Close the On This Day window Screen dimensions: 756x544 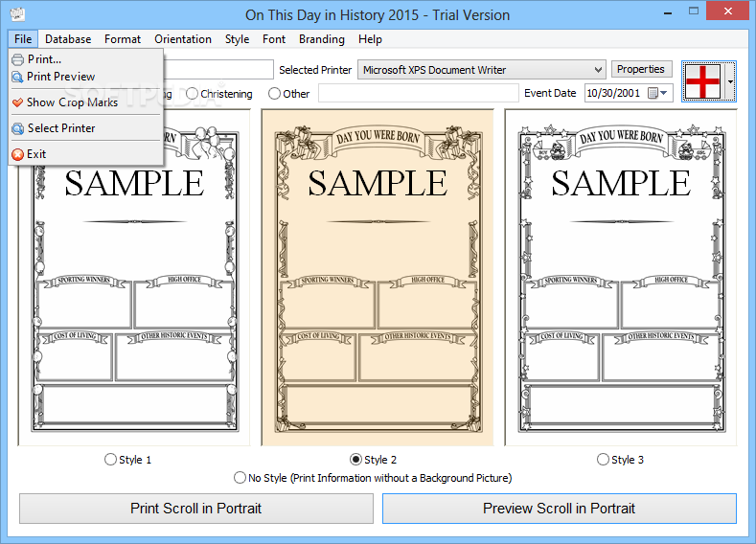(x=728, y=11)
